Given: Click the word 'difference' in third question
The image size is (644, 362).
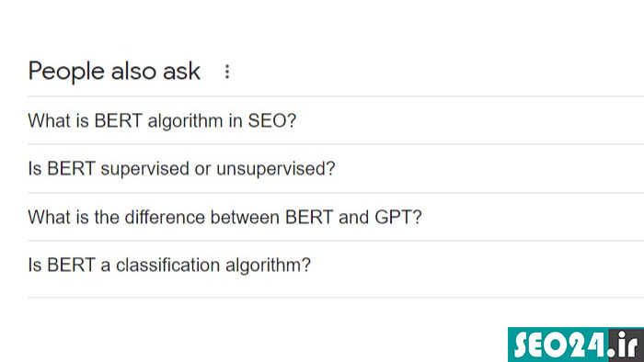Looking at the screenshot, I should [165, 217].
